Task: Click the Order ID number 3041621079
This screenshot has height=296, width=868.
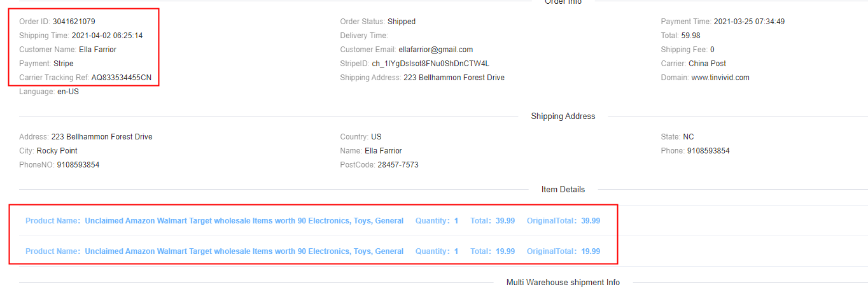Action: click(74, 22)
